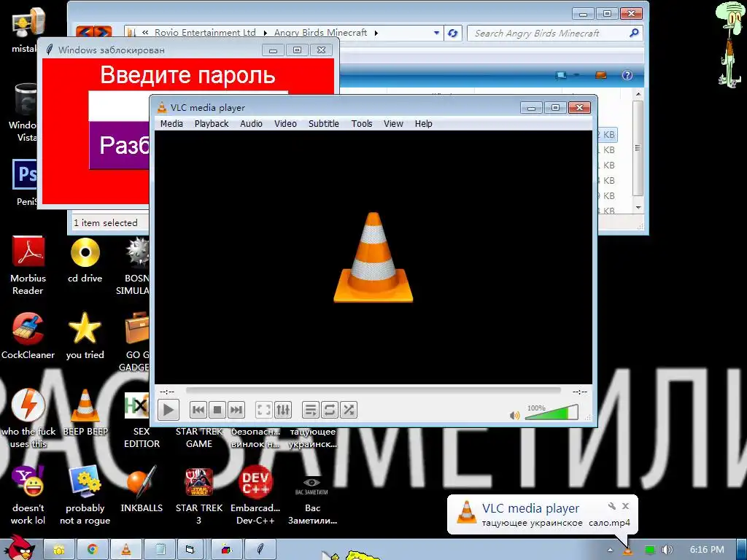Screen dimensions: 747x560
Task: Open the VLC Subtitle menu
Action: [x=323, y=124]
